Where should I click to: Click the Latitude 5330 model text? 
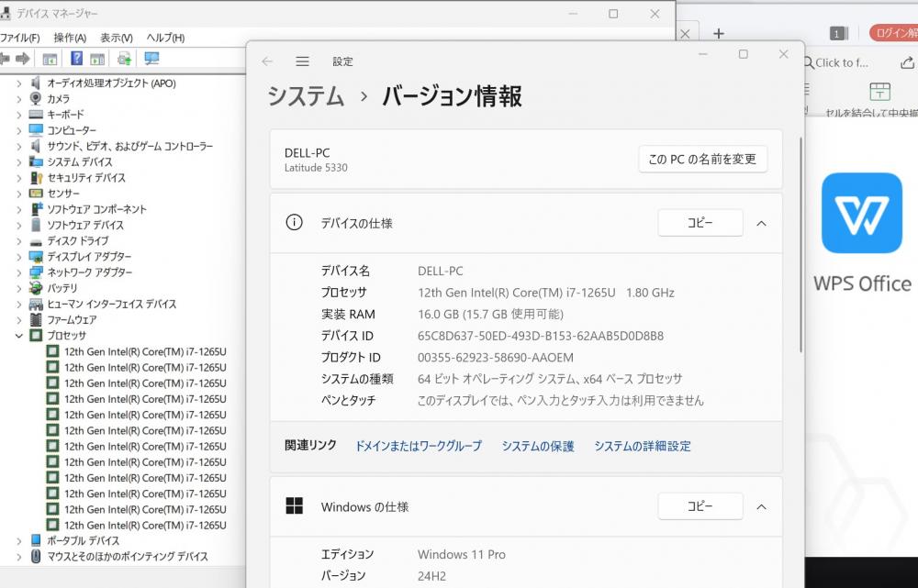316,168
